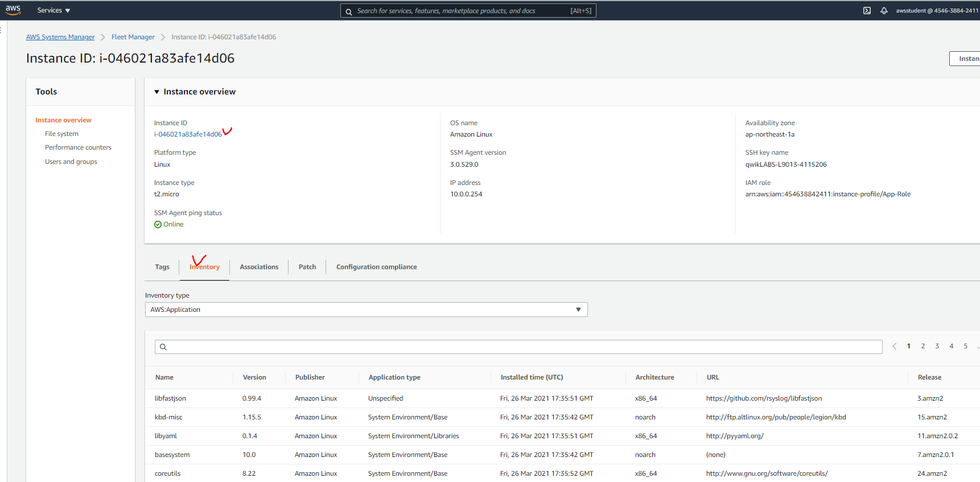Click the basesystem name cell
The height and width of the screenshot is (482, 980).
coord(172,455)
